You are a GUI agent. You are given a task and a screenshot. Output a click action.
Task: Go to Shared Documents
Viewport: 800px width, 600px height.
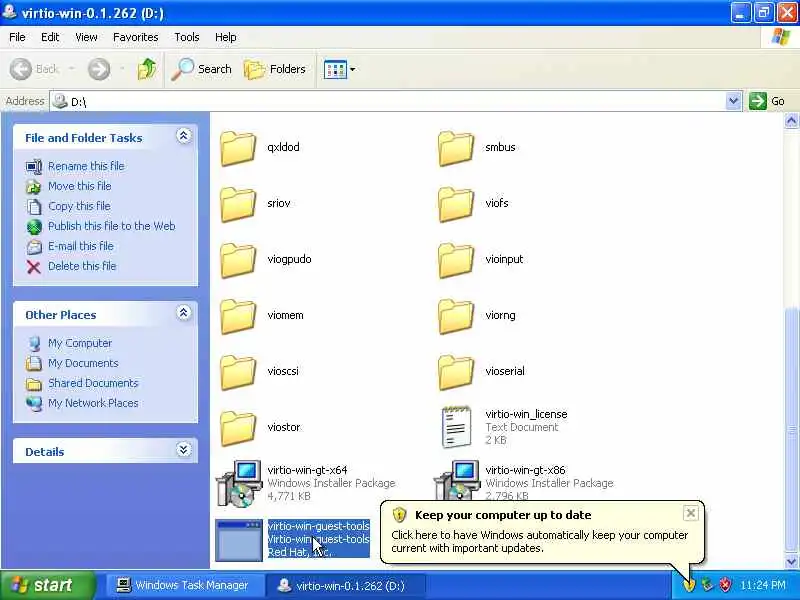[x=93, y=383]
